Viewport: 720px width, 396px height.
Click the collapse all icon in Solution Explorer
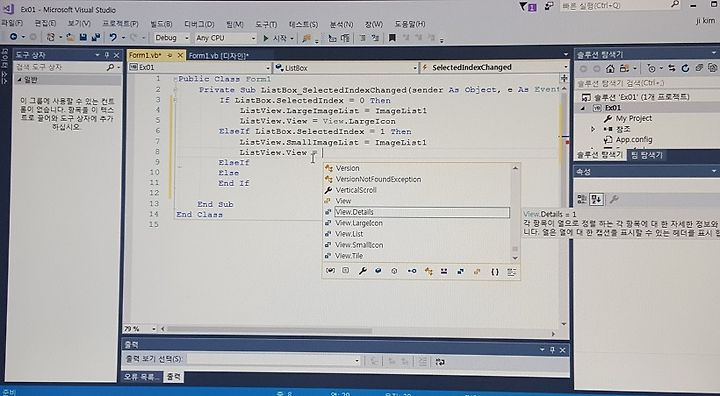point(699,68)
